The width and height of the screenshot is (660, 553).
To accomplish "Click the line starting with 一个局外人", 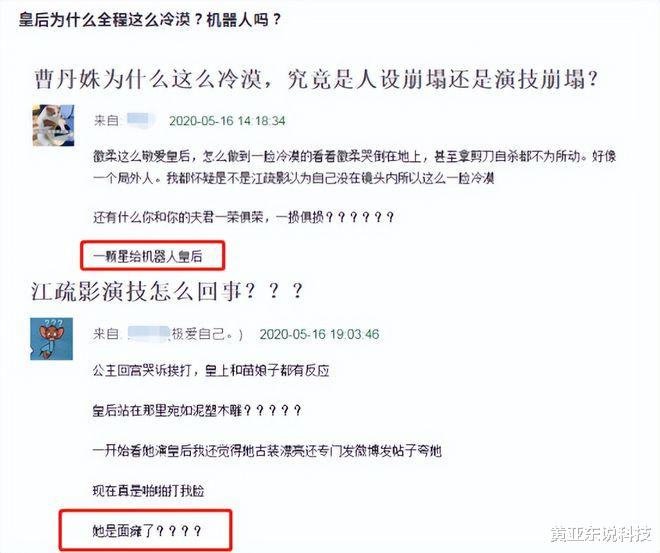I will pyautogui.click(x=293, y=178).
